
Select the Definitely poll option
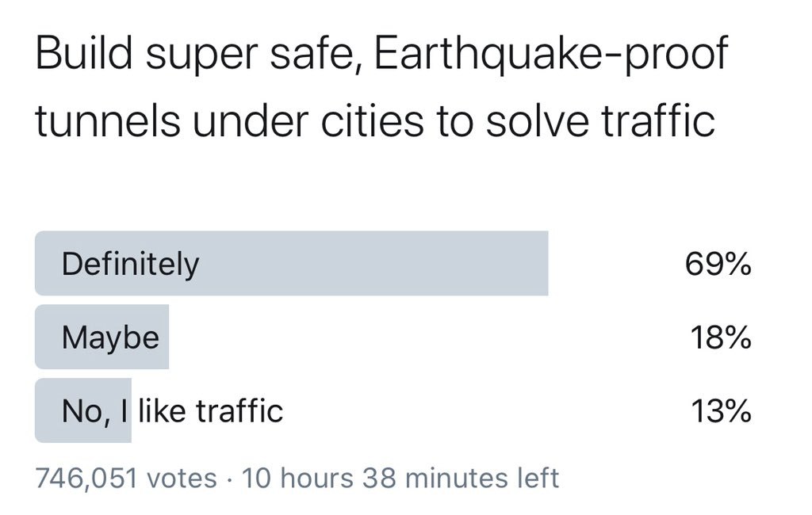[393, 264]
